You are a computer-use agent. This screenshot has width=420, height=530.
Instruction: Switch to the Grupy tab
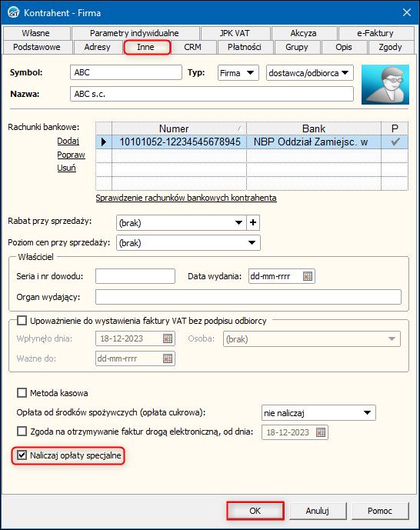point(297,47)
